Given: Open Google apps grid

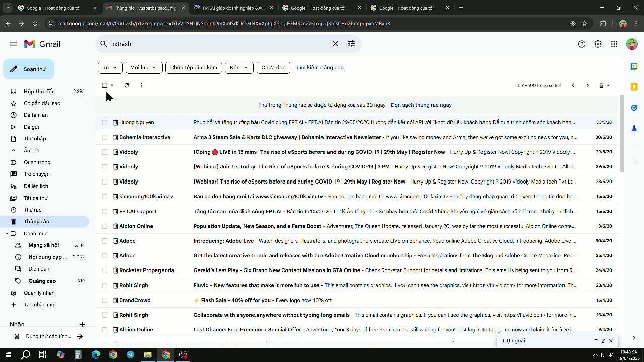Looking at the screenshot, I should pos(614,44).
